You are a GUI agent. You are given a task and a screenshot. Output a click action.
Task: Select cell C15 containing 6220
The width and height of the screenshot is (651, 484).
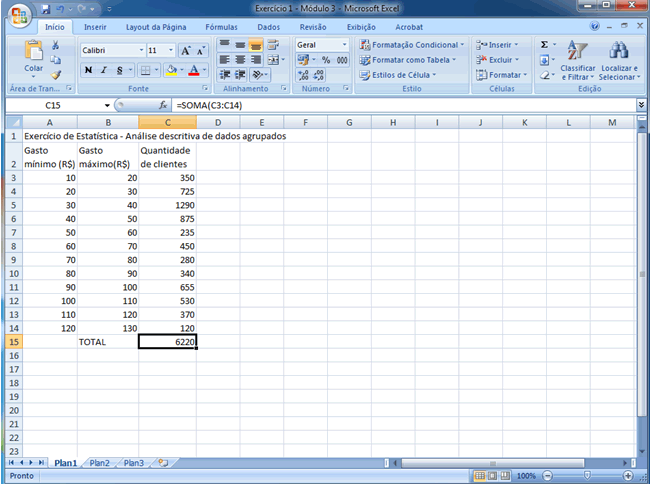(167, 341)
